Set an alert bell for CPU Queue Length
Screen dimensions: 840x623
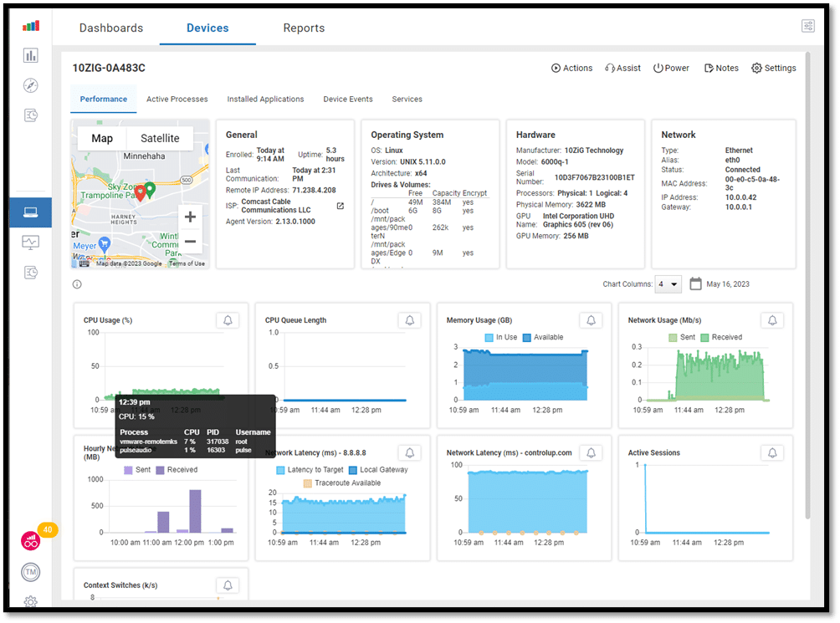(410, 320)
